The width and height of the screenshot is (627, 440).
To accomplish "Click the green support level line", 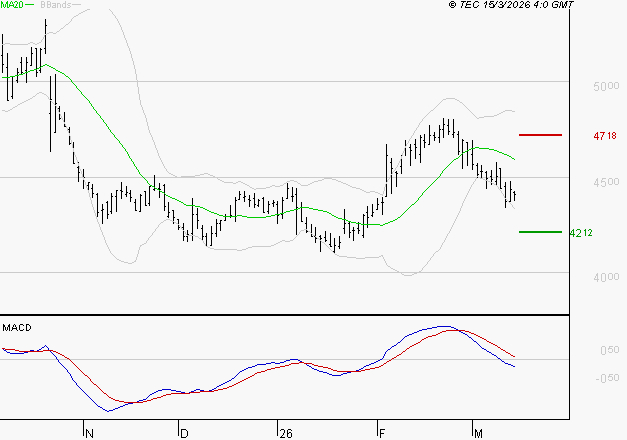I will point(540,232).
